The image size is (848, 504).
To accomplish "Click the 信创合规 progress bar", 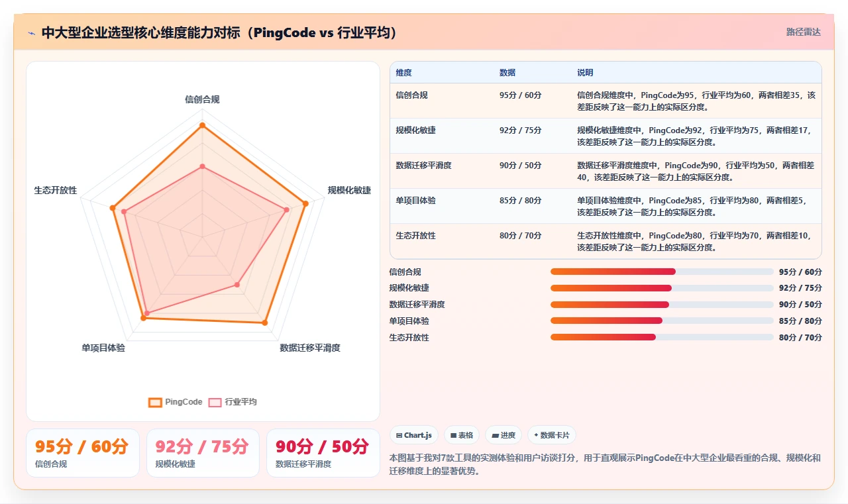I will pyautogui.click(x=662, y=272).
